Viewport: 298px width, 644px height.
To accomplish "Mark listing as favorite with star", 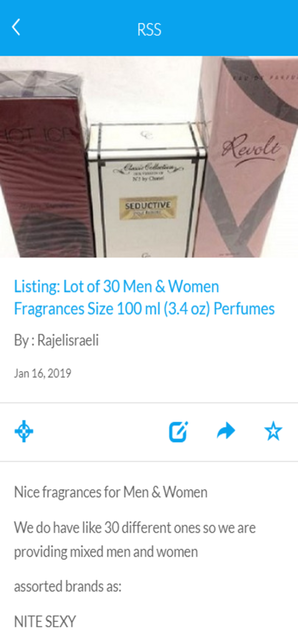I will tap(273, 431).
